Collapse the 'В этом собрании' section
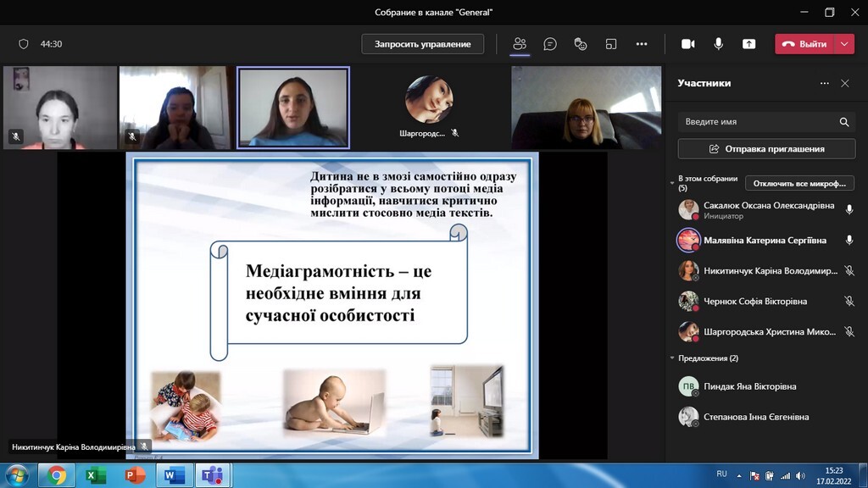868x488 pixels. (672, 180)
